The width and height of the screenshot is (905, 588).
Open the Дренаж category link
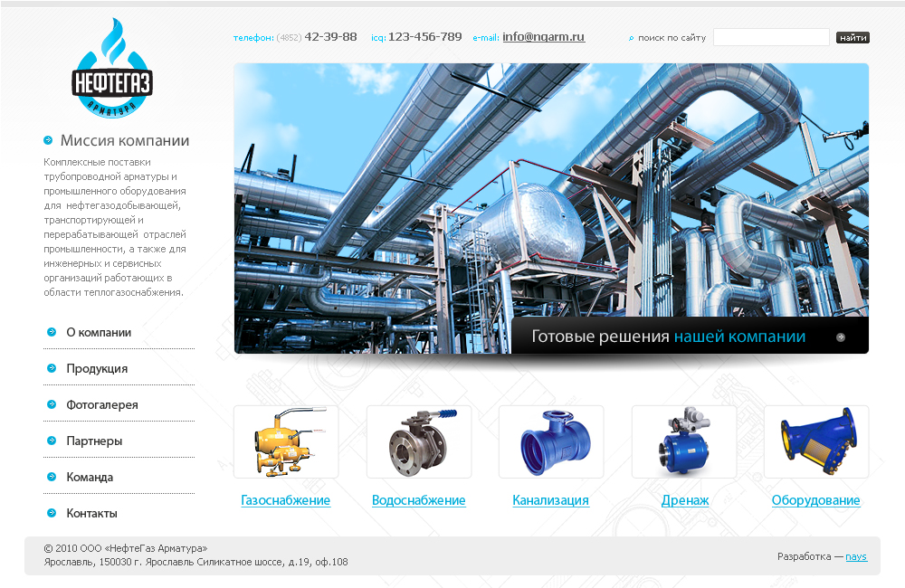click(685, 500)
